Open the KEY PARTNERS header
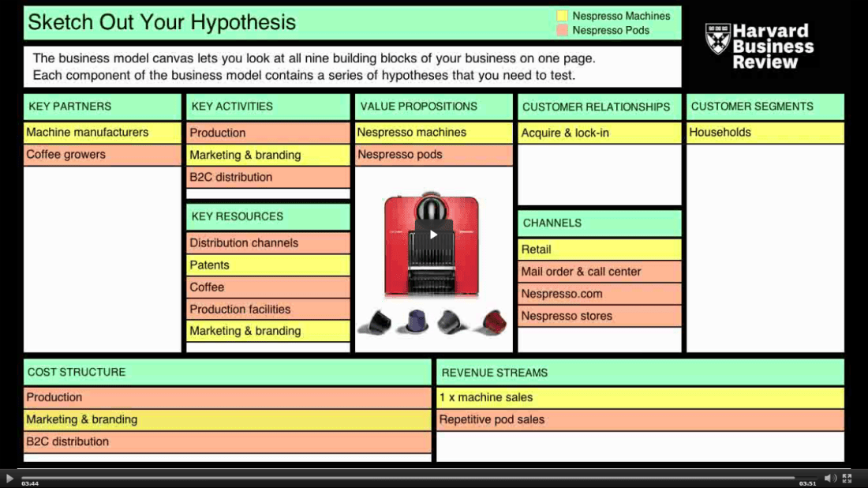 [x=102, y=106]
